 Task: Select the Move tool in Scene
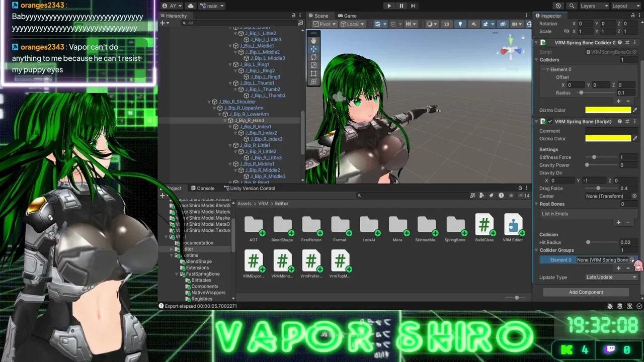(313, 49)
